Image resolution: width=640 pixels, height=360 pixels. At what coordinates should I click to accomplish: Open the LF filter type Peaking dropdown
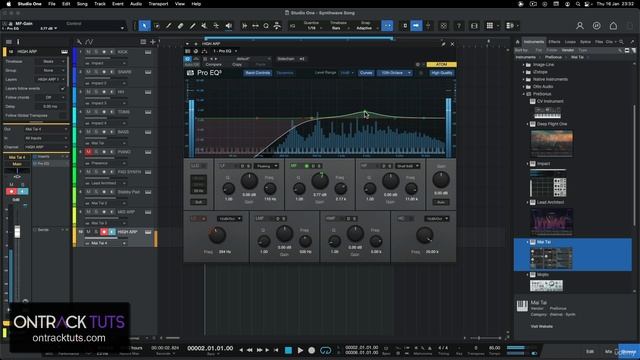(x=266, y=166)
